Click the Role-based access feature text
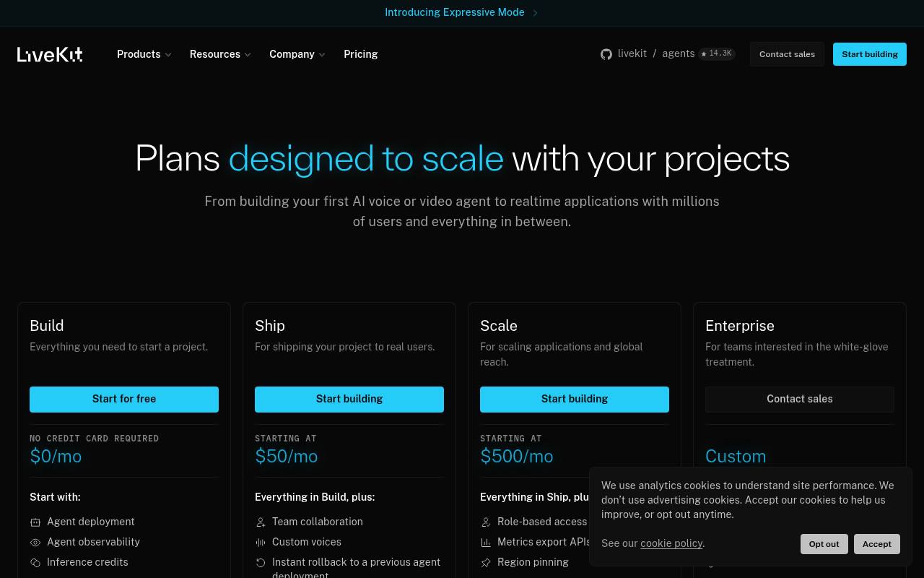The width and height of the screenshot is (924, 578). point(542,522)
